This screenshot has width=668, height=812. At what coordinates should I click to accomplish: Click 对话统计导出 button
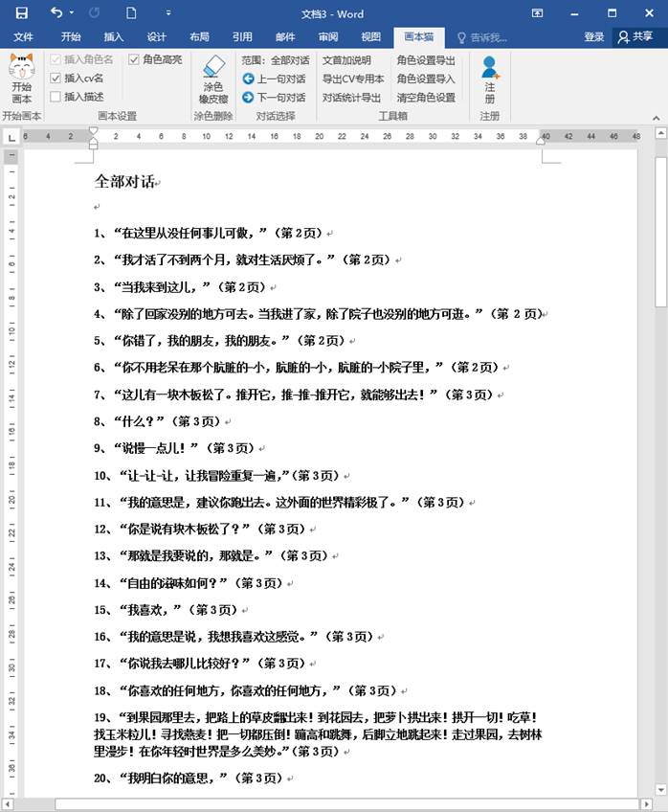(x=351, y=98)
